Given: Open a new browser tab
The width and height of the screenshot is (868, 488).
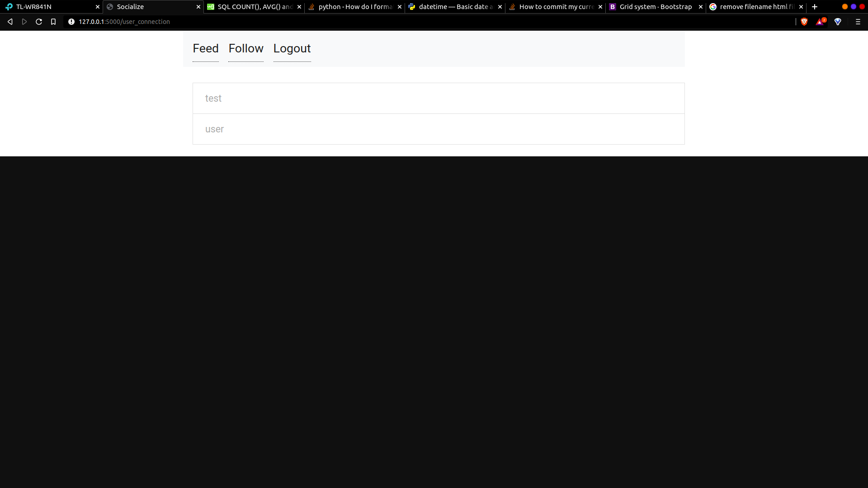Looking at the screenshot, I should (x=815, y=7).
